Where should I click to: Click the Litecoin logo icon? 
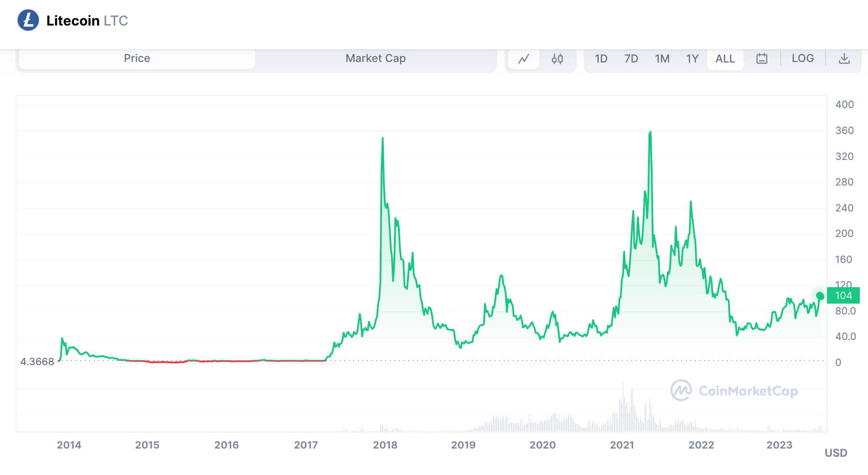tap(28, 21)
